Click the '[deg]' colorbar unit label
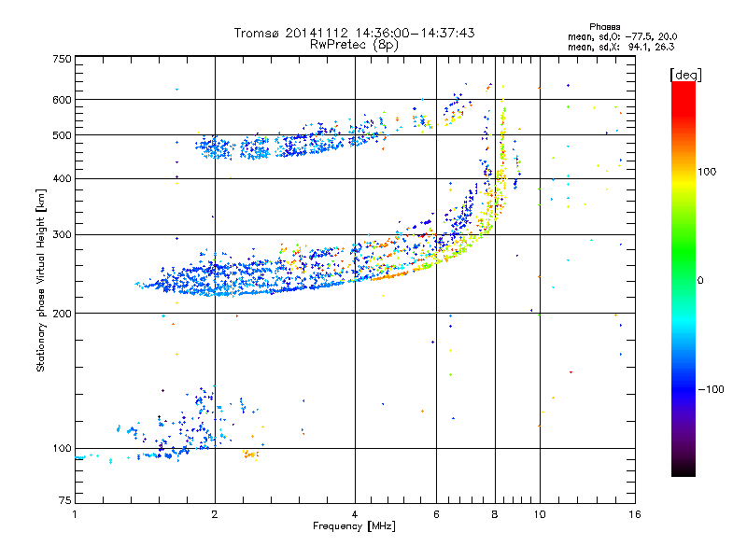The height and width of the screenshot is (560, 747). click(x=685, y=75)
